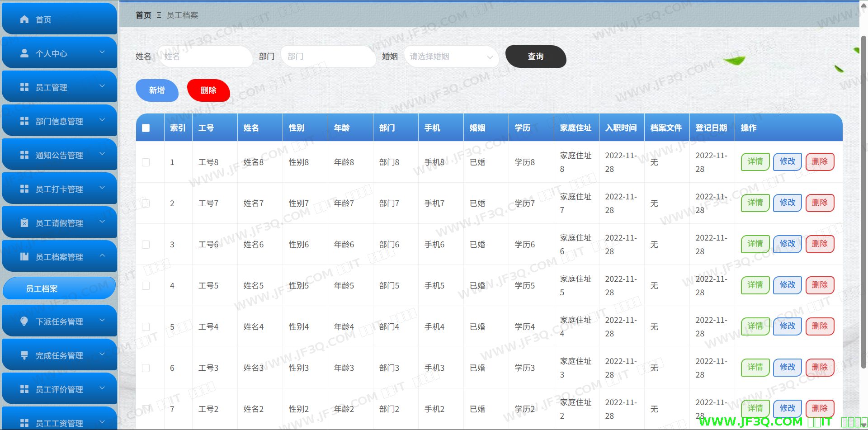868x430 pixels.
Task: Open the 婚姻 dropdown selector
Action: pos(451,57)
